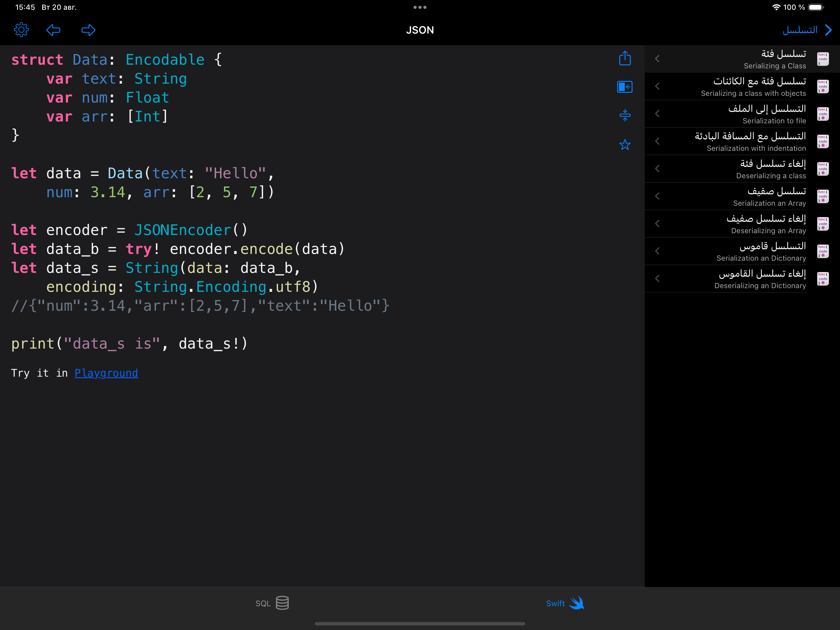
Task: Tap the SQL database icon
Action: (282, 603)
